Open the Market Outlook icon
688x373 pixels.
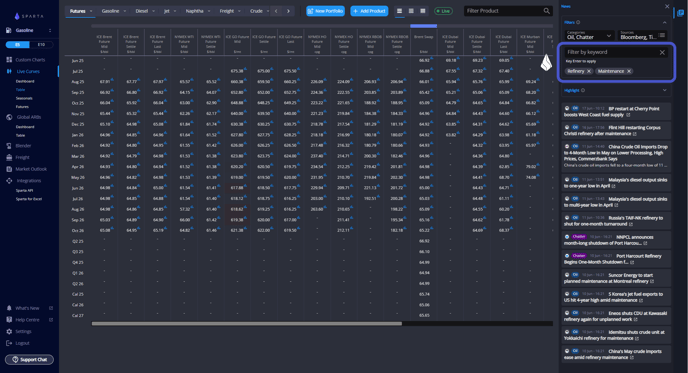[9, 169]
